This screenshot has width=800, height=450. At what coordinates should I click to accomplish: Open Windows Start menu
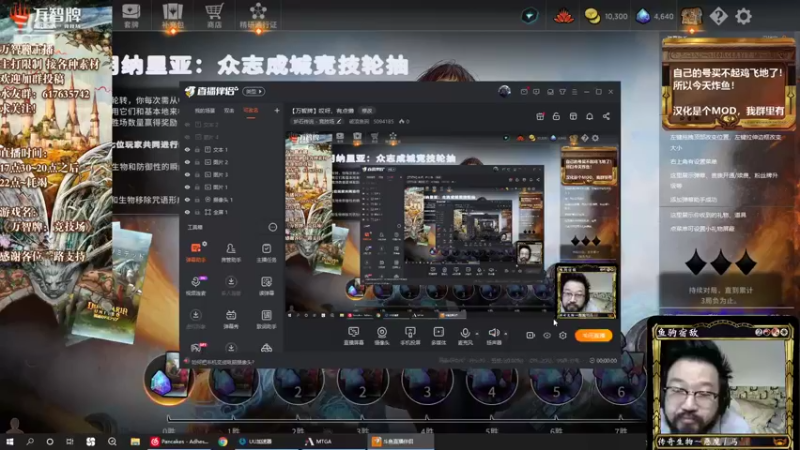[10, 441]
